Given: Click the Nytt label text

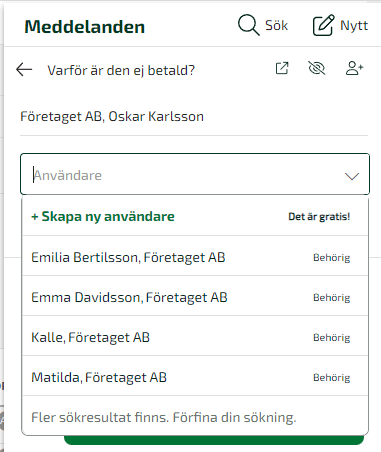Looking at the screenshot, I should click(x=354, y=25).
